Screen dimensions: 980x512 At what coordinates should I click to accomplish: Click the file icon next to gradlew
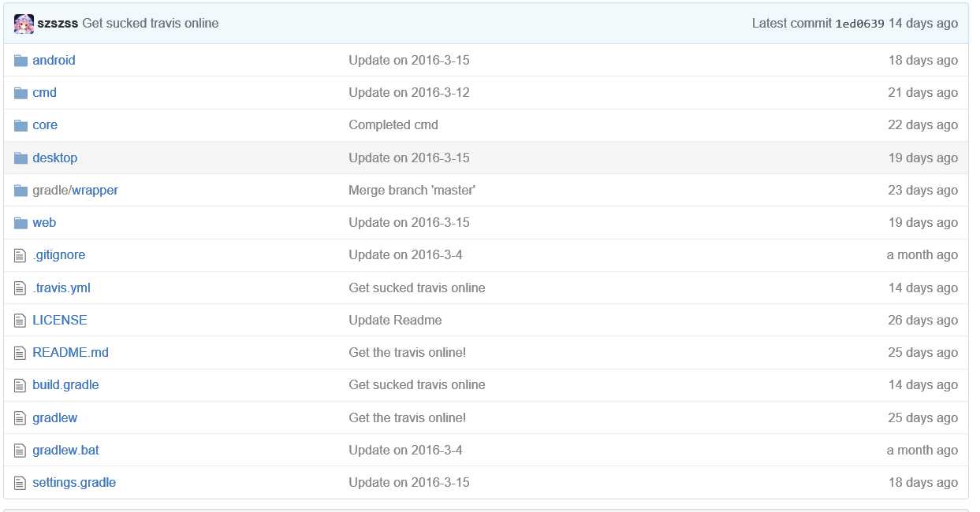pos(20,418)
